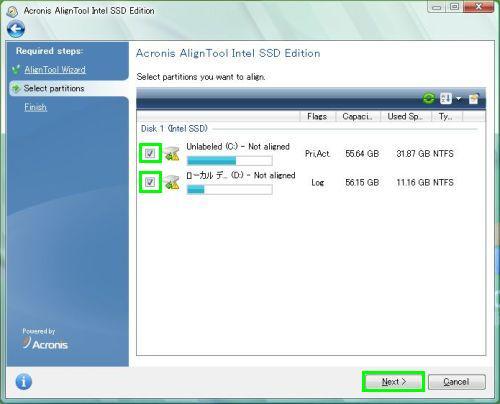Click the drive icon for partition (D:)
The width and height of the screenshot is (500, 404).
coord(172,182)
